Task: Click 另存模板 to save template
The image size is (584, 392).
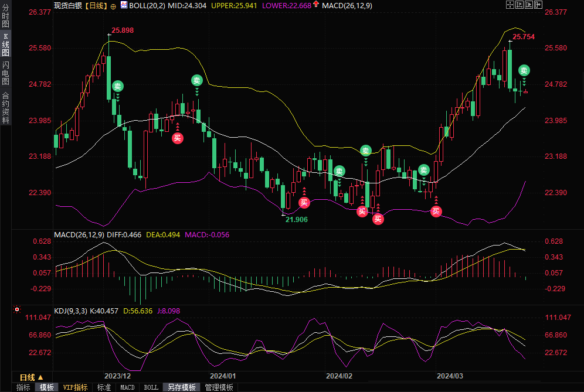Action: 182,387
